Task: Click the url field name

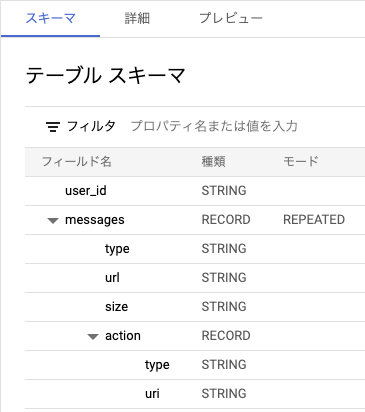Action: [x=112, y=278]
